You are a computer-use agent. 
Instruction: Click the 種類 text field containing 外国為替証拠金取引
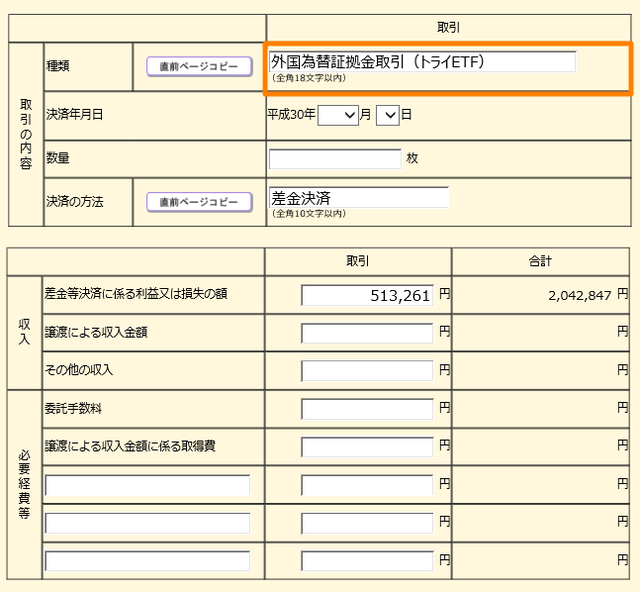coord(422,62)
